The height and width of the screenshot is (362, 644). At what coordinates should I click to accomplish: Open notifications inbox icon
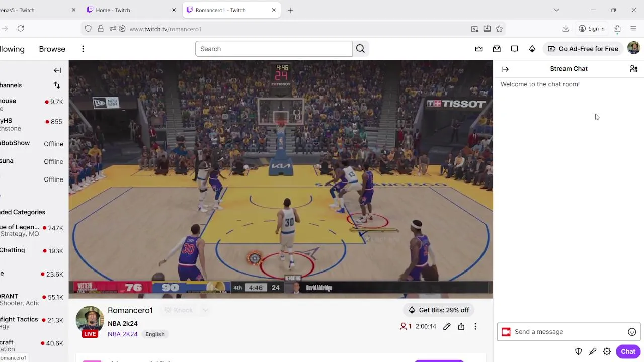pyautogui.click(x=497, y=49)
